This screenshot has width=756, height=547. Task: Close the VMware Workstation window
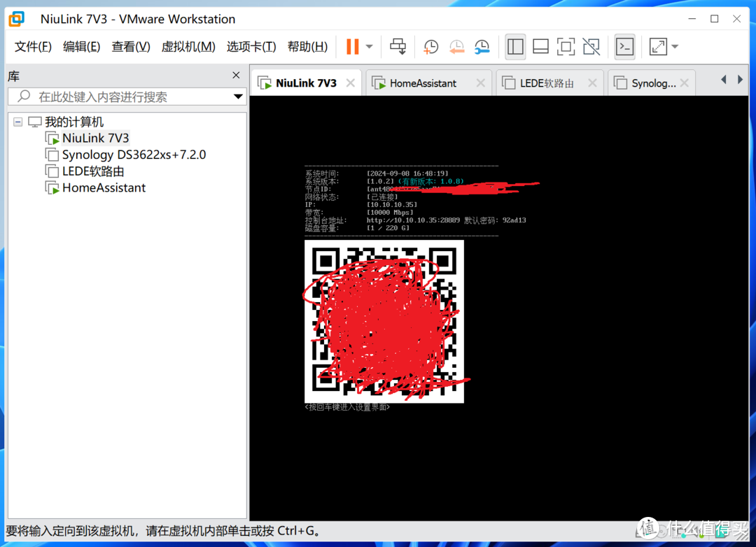(736, 19)
